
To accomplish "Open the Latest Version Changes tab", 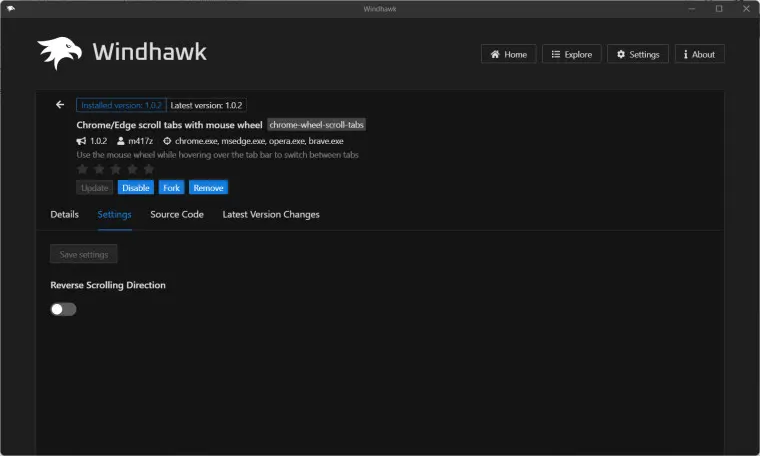I will (x=271, y=214).
